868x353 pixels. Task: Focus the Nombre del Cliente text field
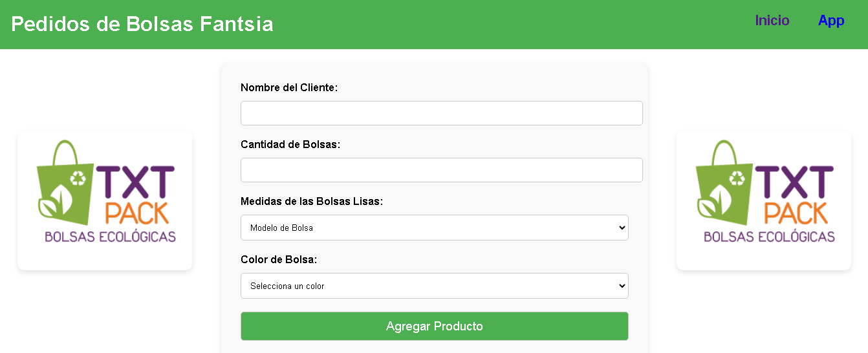pos(441,113)
